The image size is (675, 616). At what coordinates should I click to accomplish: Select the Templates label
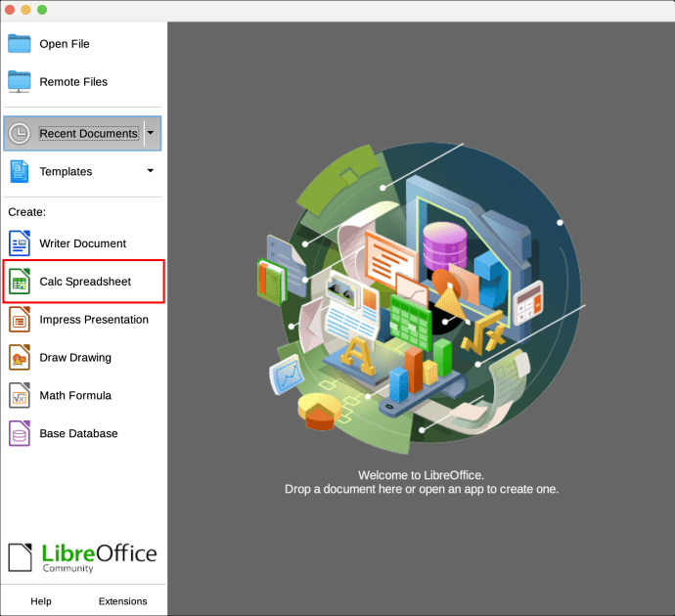point(66,172)
